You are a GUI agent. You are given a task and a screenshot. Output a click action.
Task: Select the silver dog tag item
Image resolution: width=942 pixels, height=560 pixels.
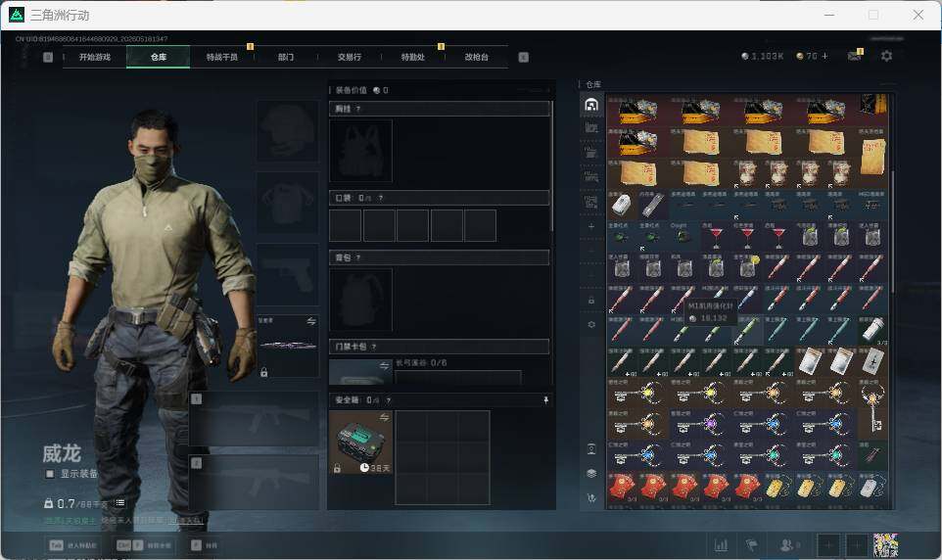click(x=872, y=488)
